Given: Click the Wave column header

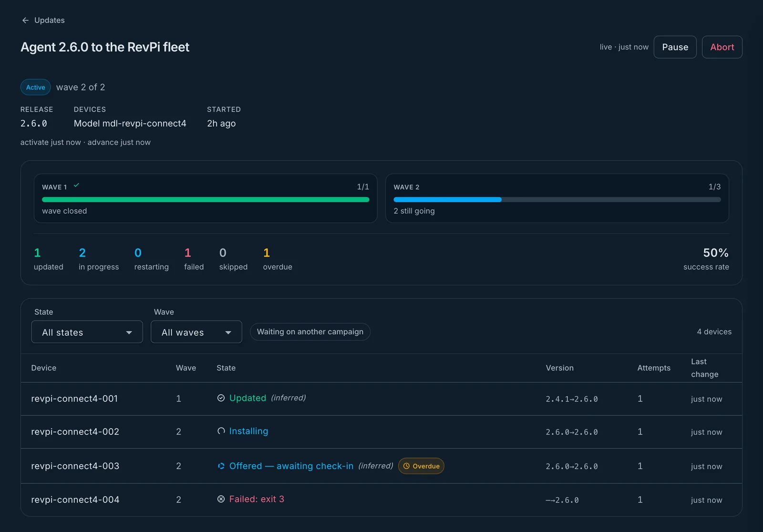Looking at the screenshot, I should point(186,368).
